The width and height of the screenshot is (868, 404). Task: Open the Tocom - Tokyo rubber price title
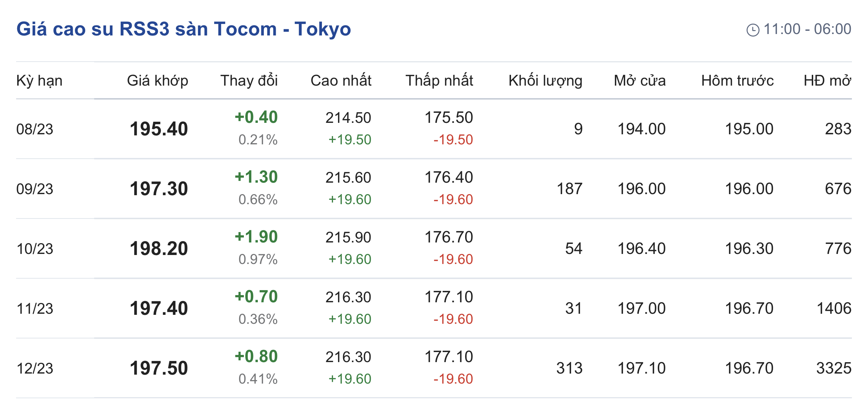(183, 29)
